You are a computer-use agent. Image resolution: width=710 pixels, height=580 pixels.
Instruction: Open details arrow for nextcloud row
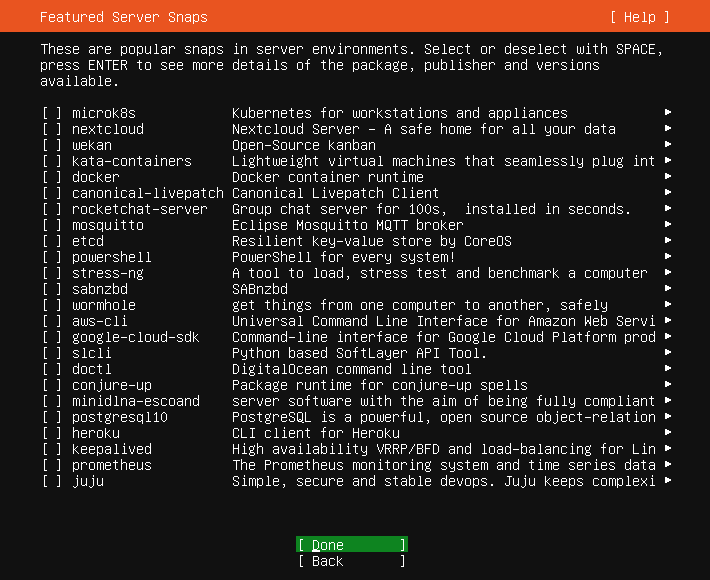[668, 128]
